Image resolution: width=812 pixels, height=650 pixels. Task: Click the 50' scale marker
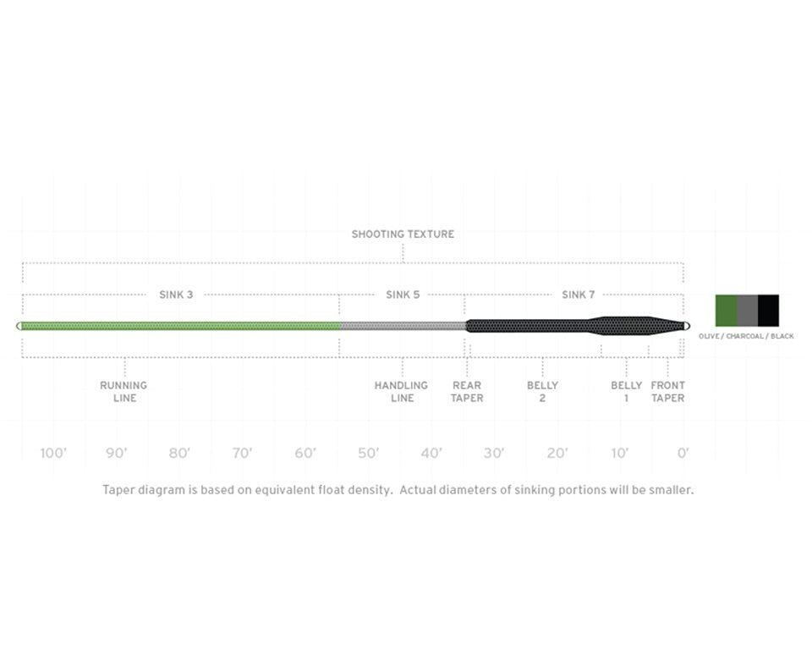coord(368,453)
